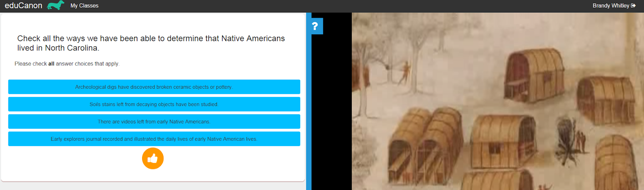Open the question mark help icon
Screen dimensions: 644x190
coord(315,26)
